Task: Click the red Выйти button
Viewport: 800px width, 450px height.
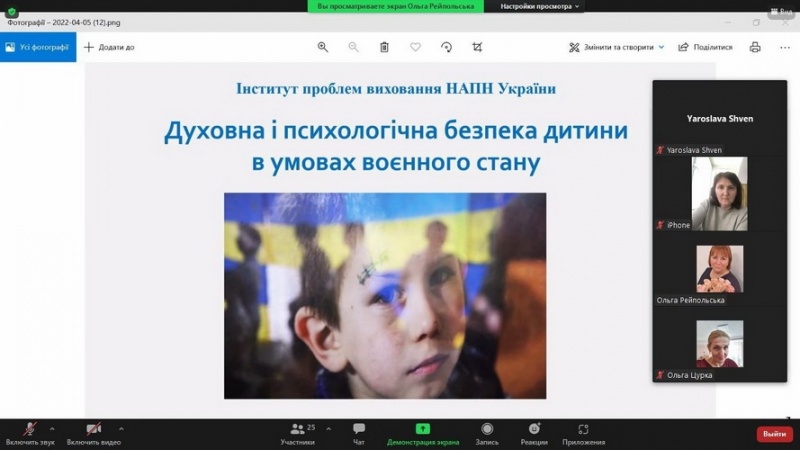Action: click(x=774, y=434)
